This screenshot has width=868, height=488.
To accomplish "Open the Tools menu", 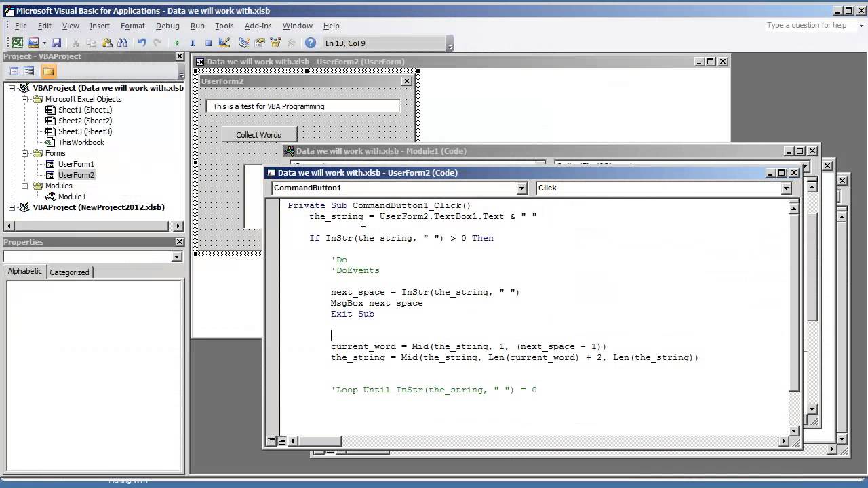I will point(224,26).
